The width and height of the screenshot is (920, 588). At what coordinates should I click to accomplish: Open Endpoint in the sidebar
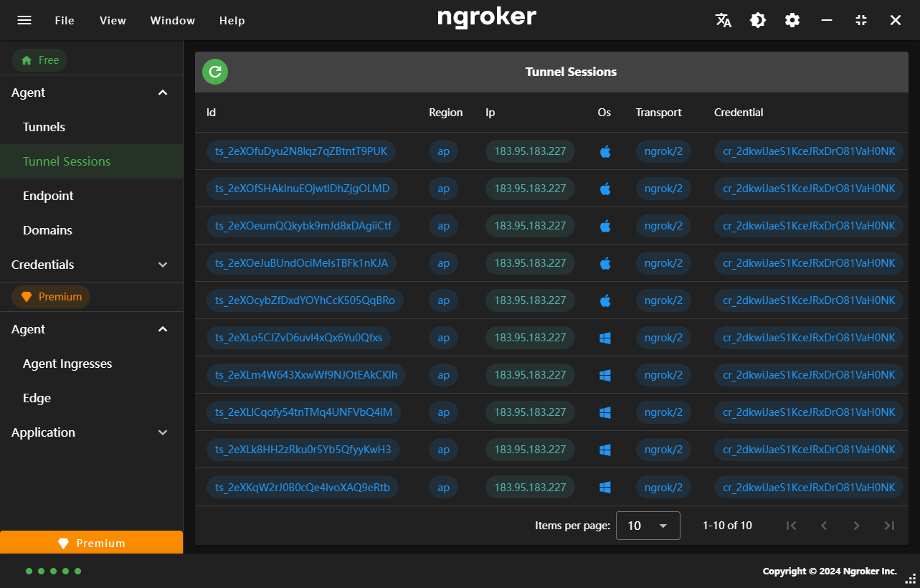(x=91, y=196)
